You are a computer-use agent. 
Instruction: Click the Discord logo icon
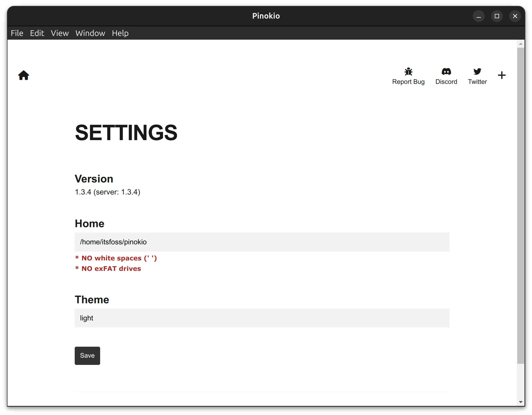pyautogui.click(x=446, y=71)
